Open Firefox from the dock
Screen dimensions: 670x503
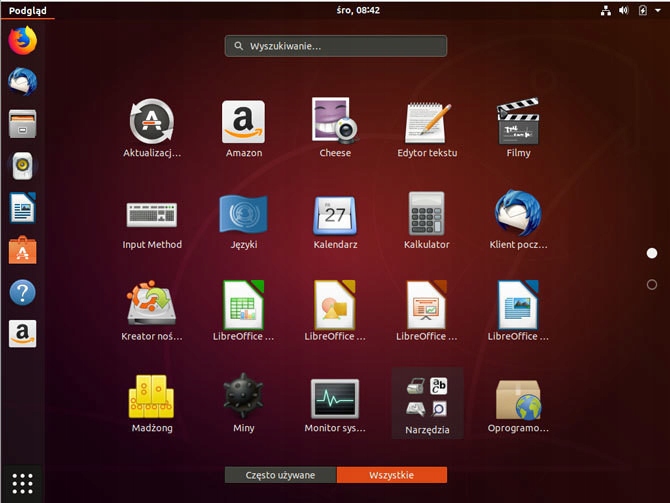click(x=23, y=41)
